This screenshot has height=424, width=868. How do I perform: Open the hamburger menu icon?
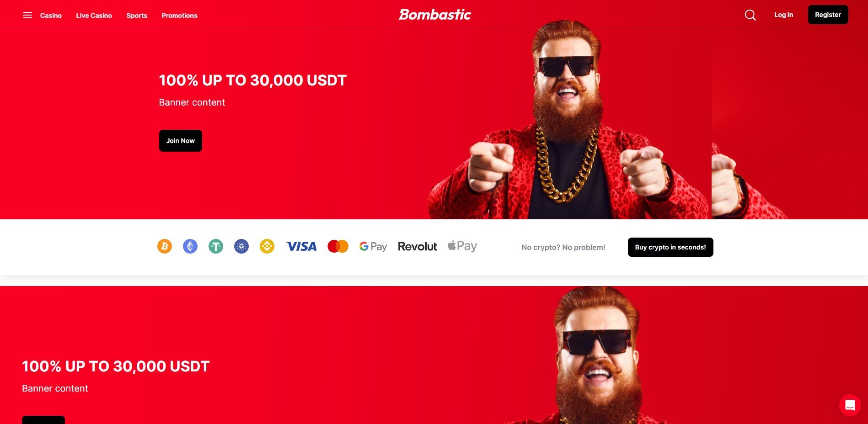(x=27, y=15)
